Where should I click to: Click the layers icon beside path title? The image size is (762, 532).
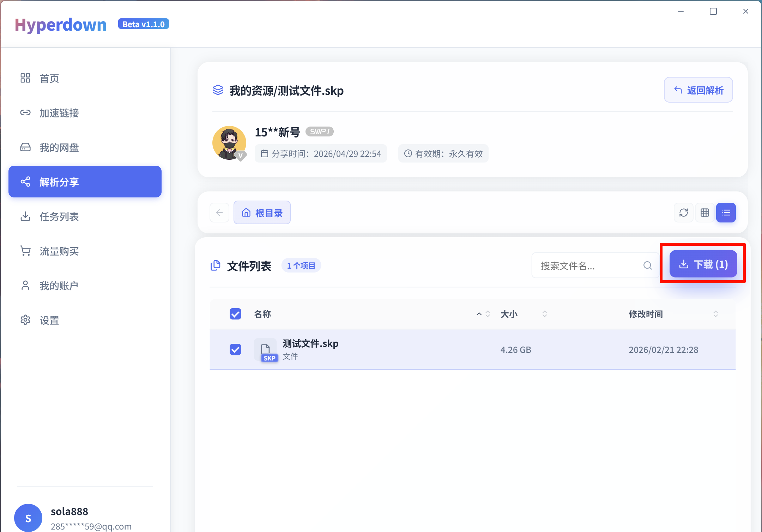coord(218,90)
